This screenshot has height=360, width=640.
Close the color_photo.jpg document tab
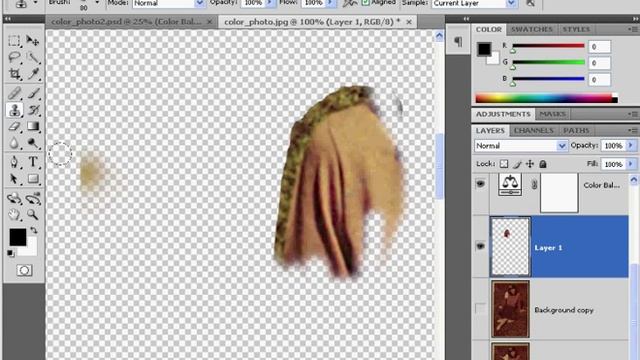[x=409, y=22]
